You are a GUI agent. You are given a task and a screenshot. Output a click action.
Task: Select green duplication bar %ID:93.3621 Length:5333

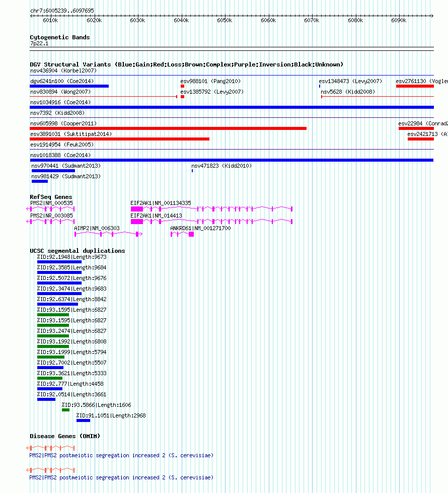point(50,378)
